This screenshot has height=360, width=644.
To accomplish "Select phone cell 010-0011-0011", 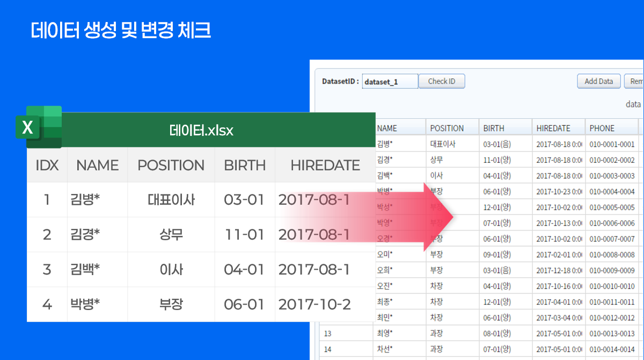I will (612, 302).
